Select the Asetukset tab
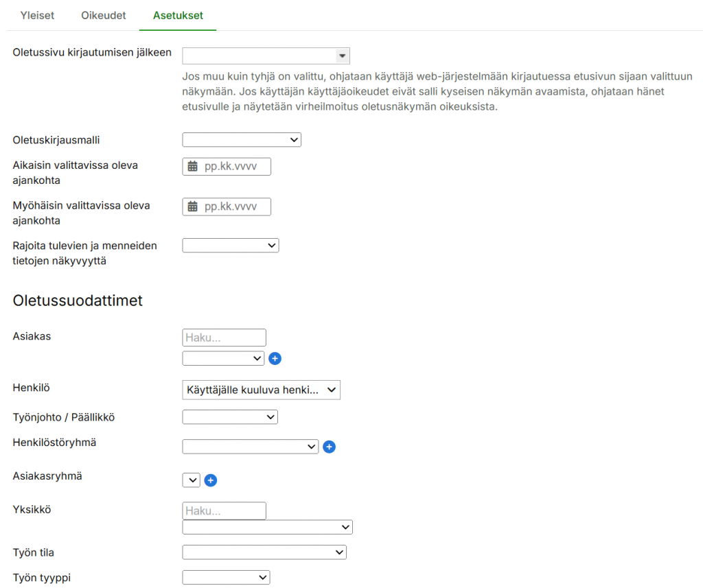Viewport: 703px width, 588px height. pyautogui.click(x=178, y=15)
